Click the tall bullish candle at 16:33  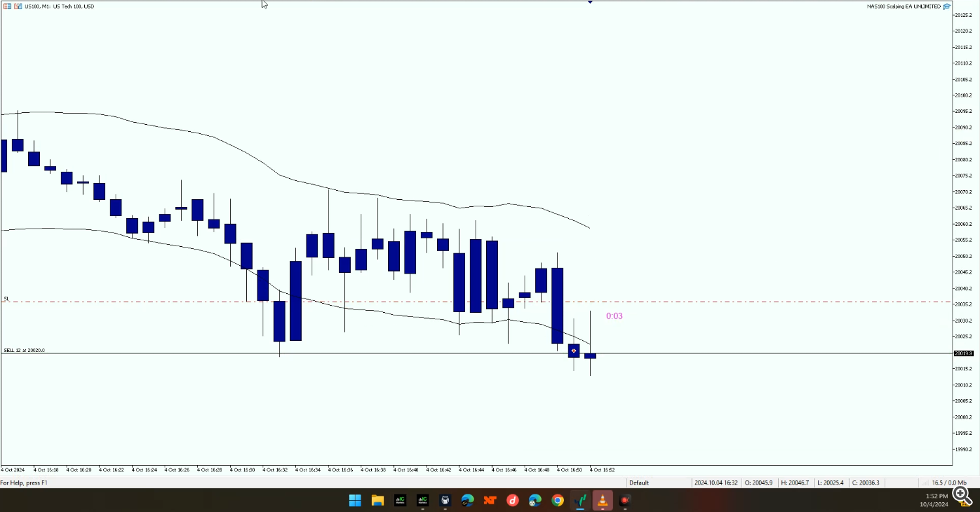pyautogui.click(x=295, y=300)
